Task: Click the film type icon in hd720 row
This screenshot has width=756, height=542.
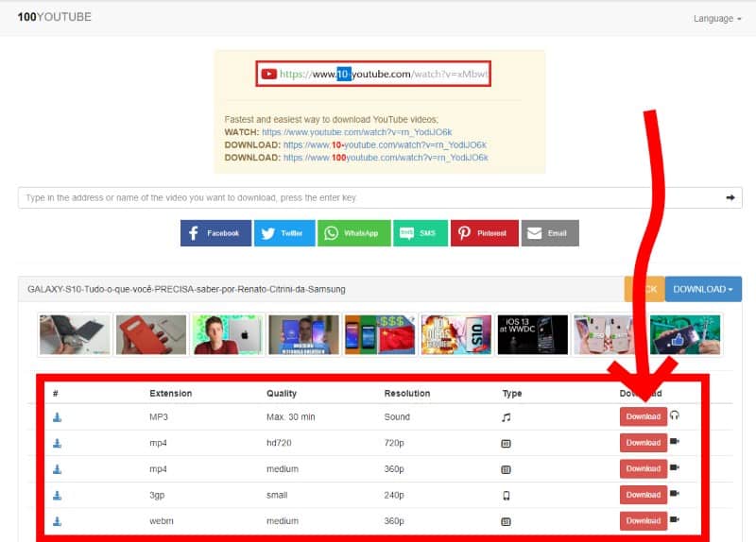Action: pos(506,443)
